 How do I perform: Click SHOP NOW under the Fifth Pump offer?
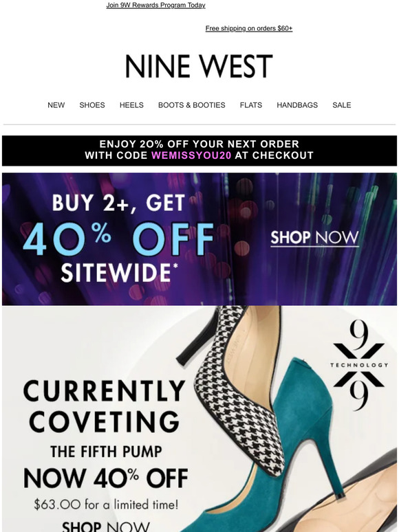click(106, 527)
